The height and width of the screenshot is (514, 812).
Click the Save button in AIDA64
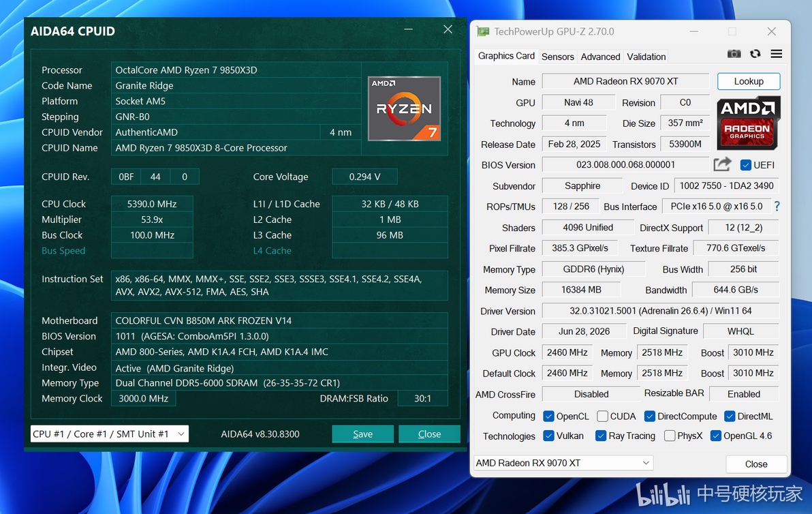tap(362, 434)
